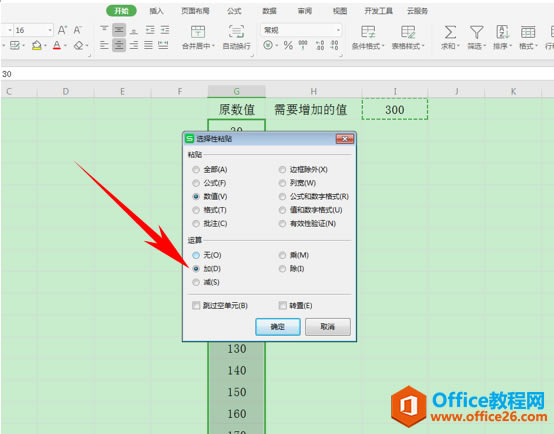Expand the font size 16 dropdown
This screenshot has width=554, height=434.
point(49,30)
